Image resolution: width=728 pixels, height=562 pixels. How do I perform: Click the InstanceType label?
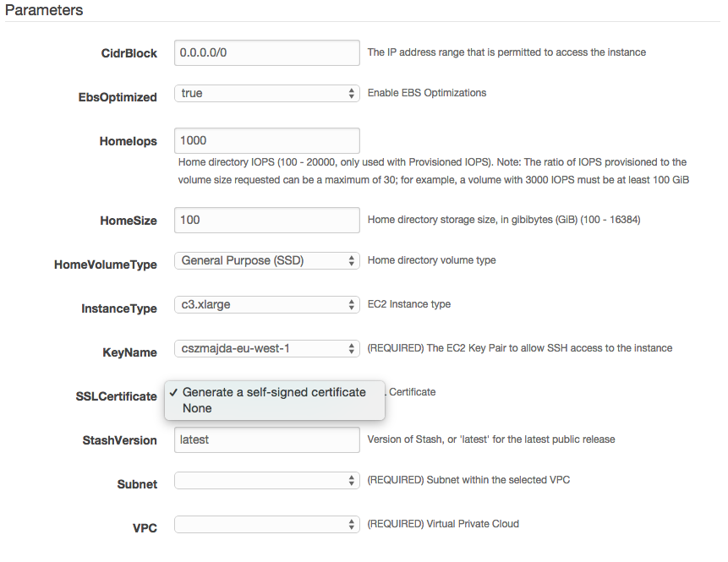pos(119,308)
